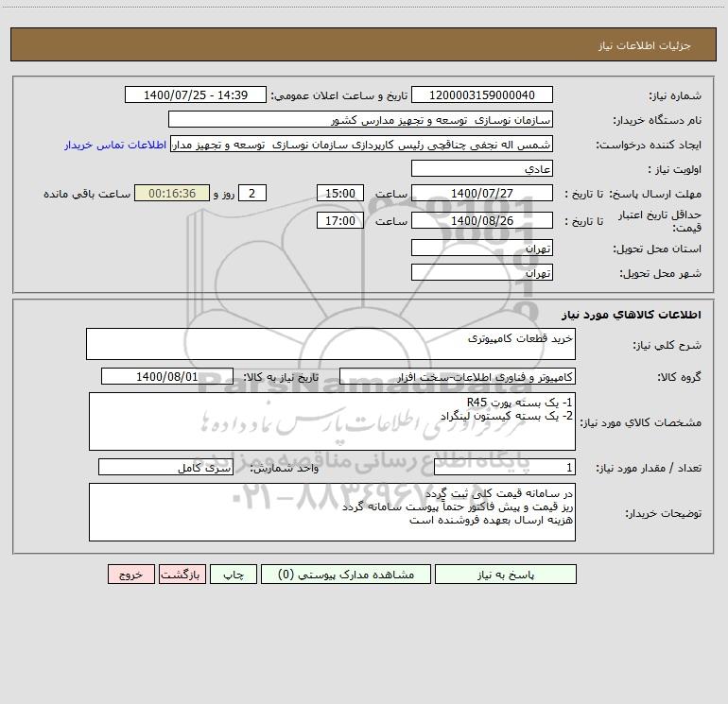Click the استان محل تحویل label
Image resolution: width=728 pixels, height=704 pixels.
click(657, 249)
